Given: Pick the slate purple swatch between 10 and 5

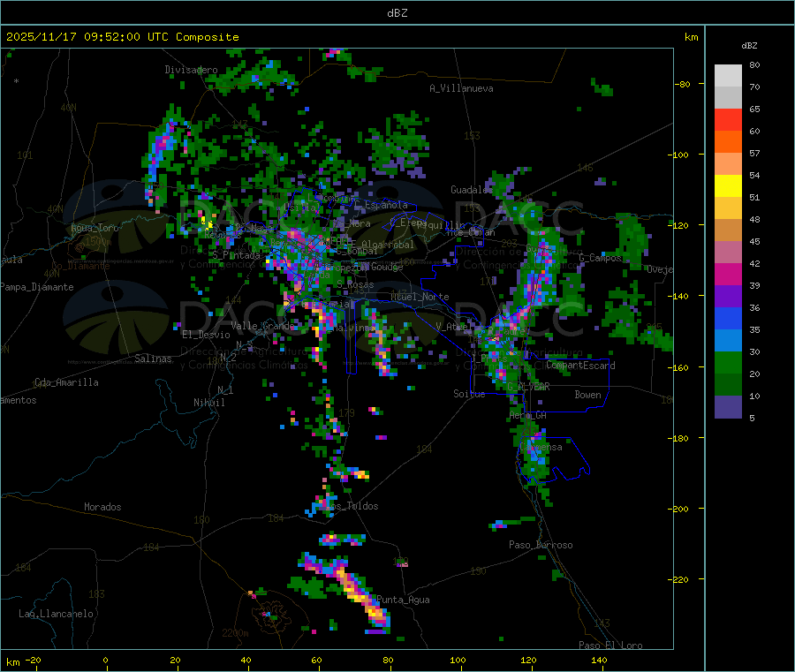Looking at the screenshot, I should point(728,406).
